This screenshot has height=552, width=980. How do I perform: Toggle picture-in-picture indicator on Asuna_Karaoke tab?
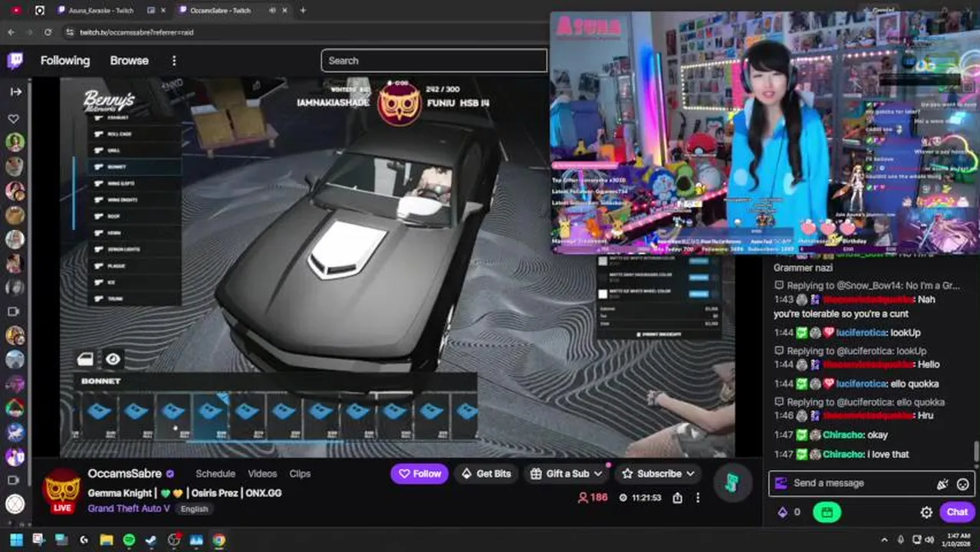(150, 10)
